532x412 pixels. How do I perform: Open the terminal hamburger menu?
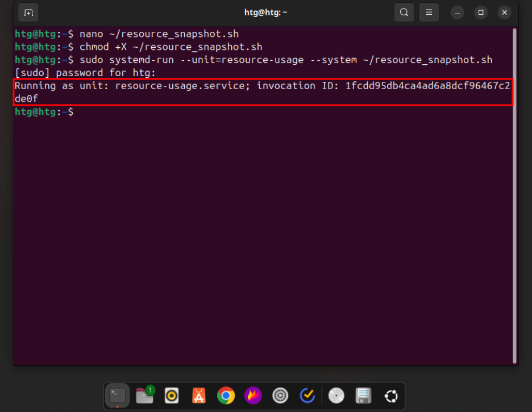pyautogui.click(x=429, y=13)
